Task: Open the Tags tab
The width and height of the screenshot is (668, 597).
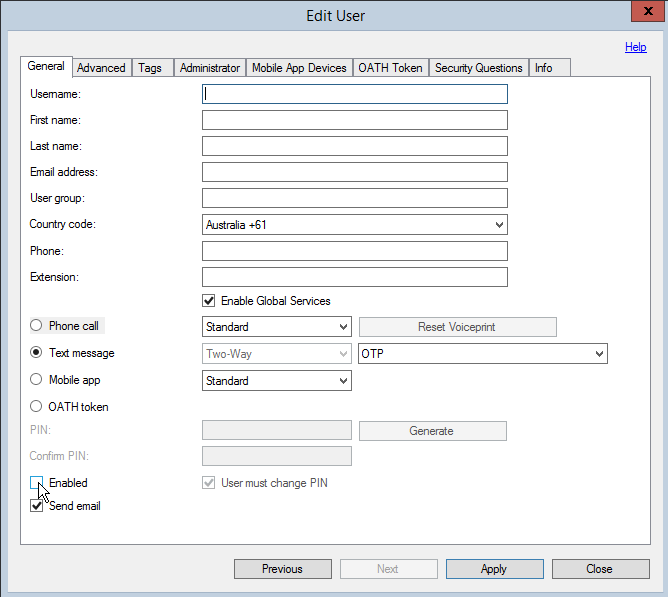Action: click(150, 68)
